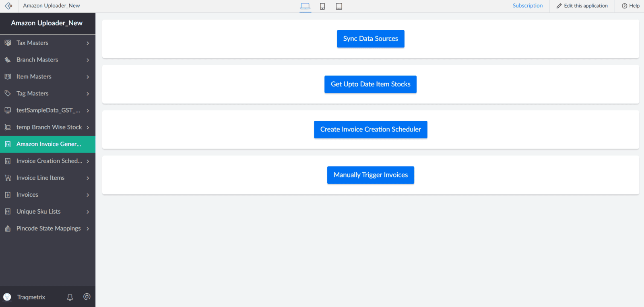Click the Invoice Line Items cart icon
Viewport: 644px width, 307px height.
point(8,178)
